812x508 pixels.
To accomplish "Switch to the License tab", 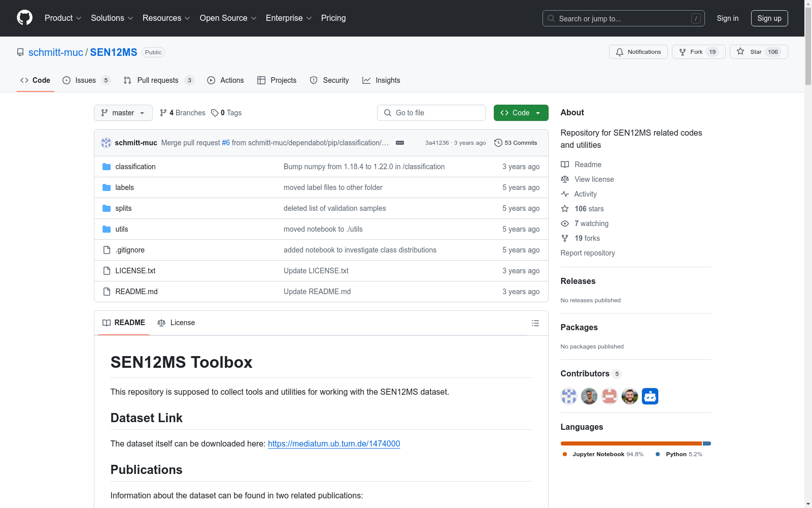I will [176, 323].
